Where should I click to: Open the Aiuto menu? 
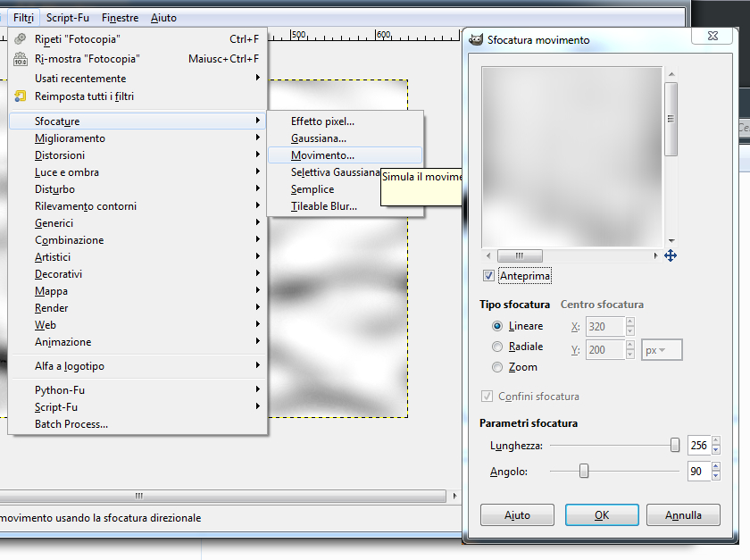coord(163,18)
